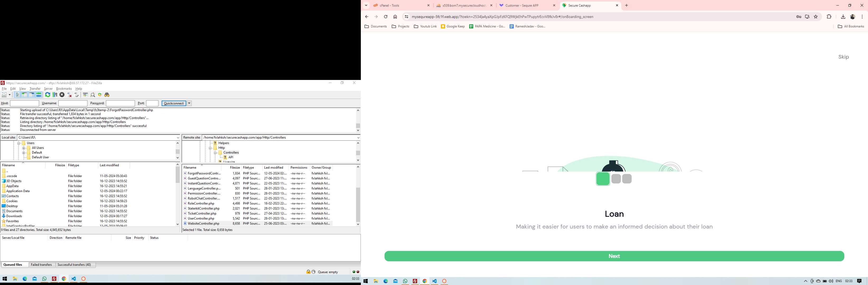Open Chrome extensions puzzle icon
Viewport: 868px width, 285px height.
829,17
